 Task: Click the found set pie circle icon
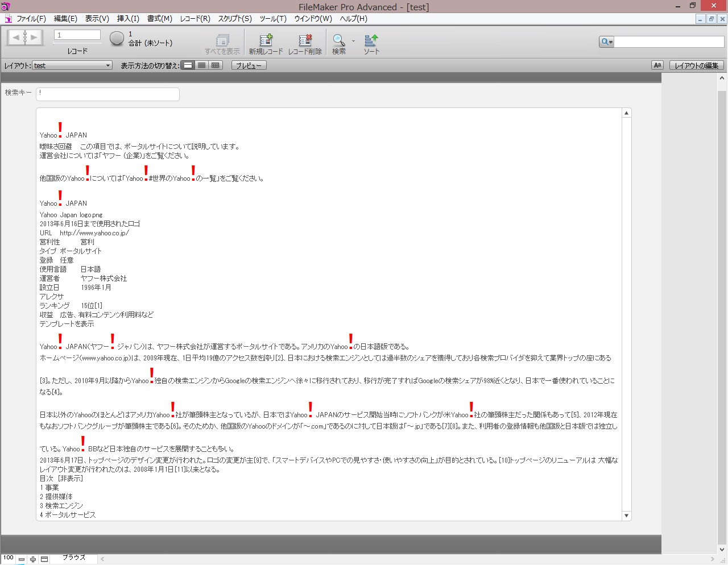117,38
